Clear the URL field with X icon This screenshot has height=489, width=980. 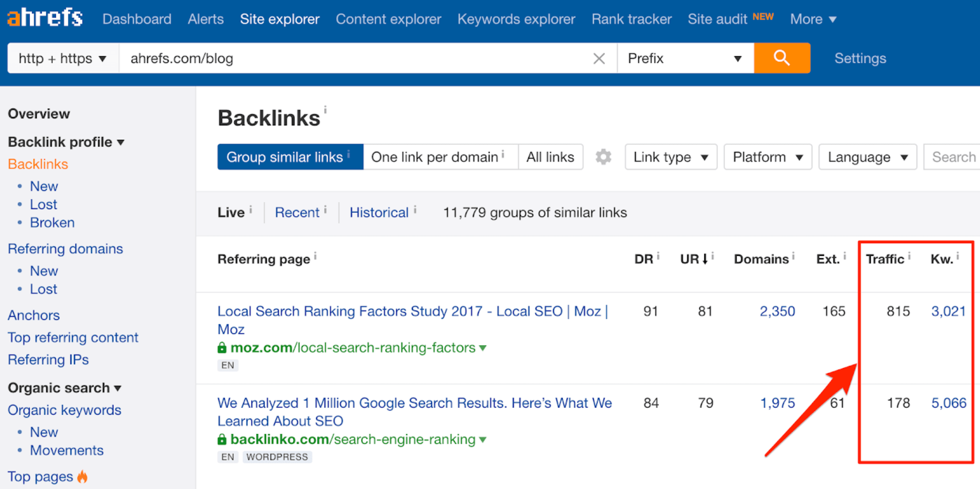pos(599,59)
